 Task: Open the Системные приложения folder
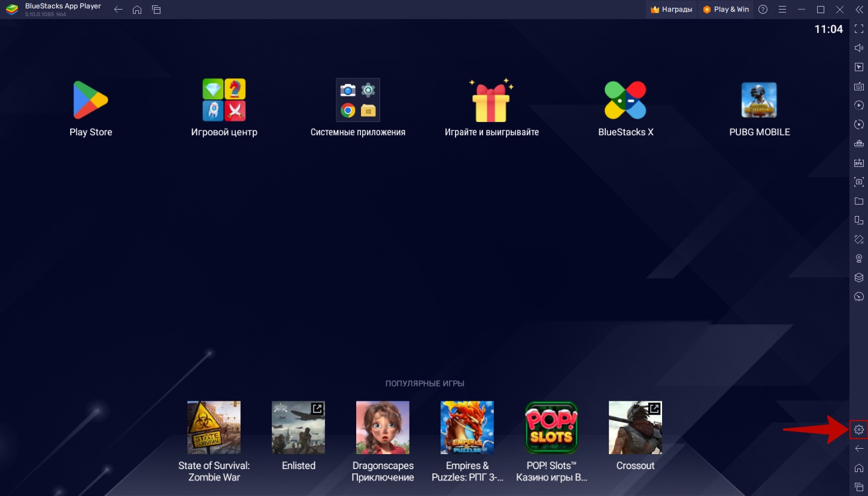pyautogui.click(x=357, y=100)
